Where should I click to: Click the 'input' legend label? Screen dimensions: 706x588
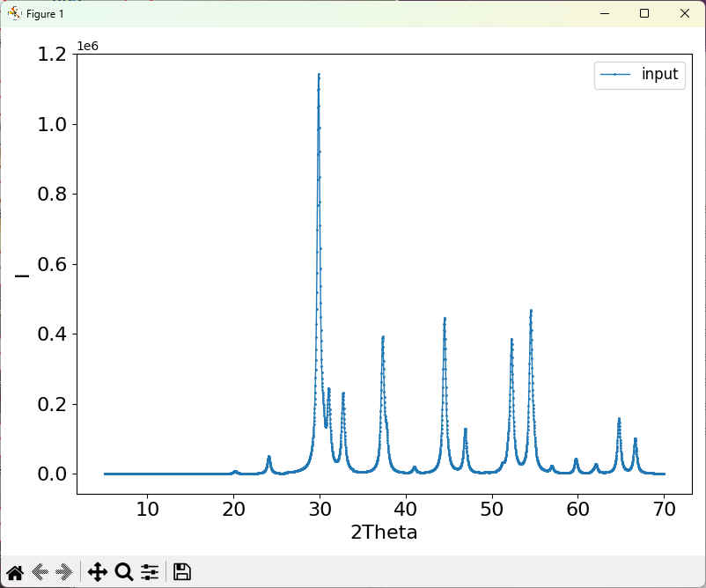tap(659, 74)
